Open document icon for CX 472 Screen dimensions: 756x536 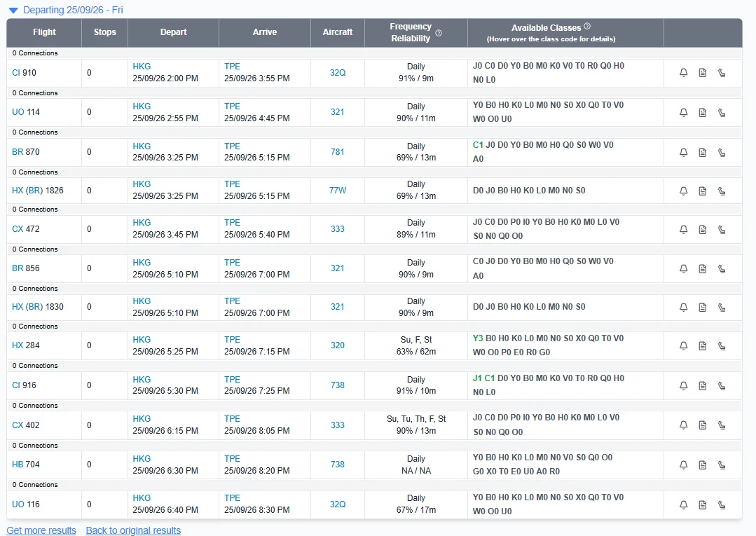click(703, 229)
